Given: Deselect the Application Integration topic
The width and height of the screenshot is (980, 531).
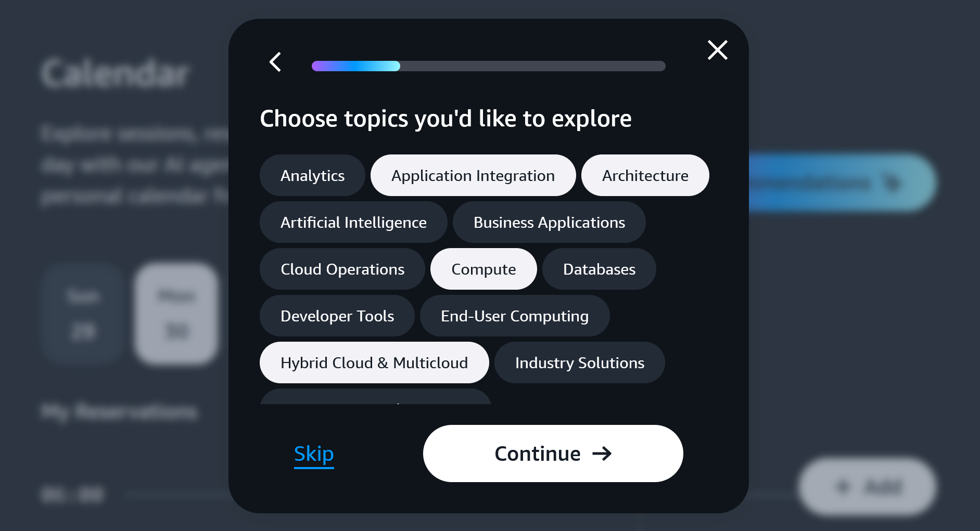Looking at the screenshot, I should (x=473, y=175).
